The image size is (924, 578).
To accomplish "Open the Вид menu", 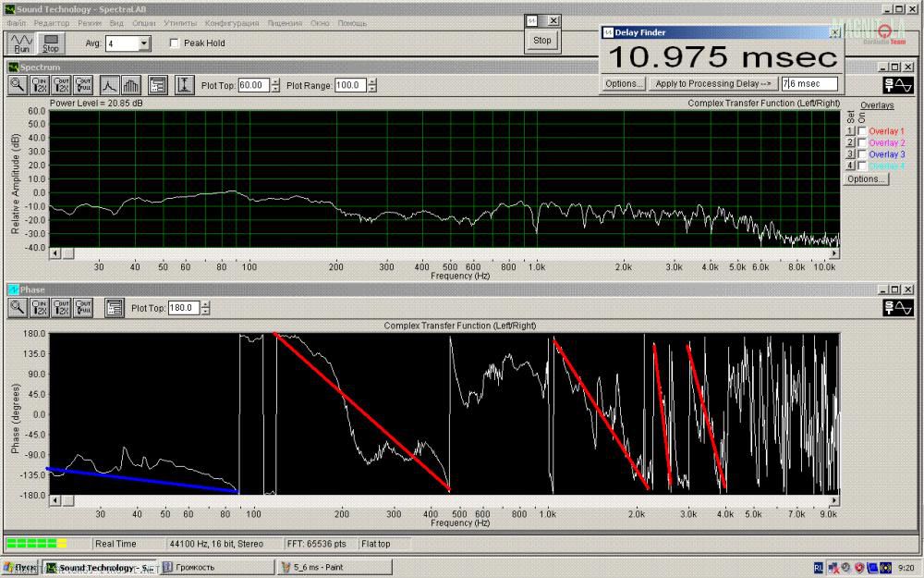I will (x=116, y=23).
